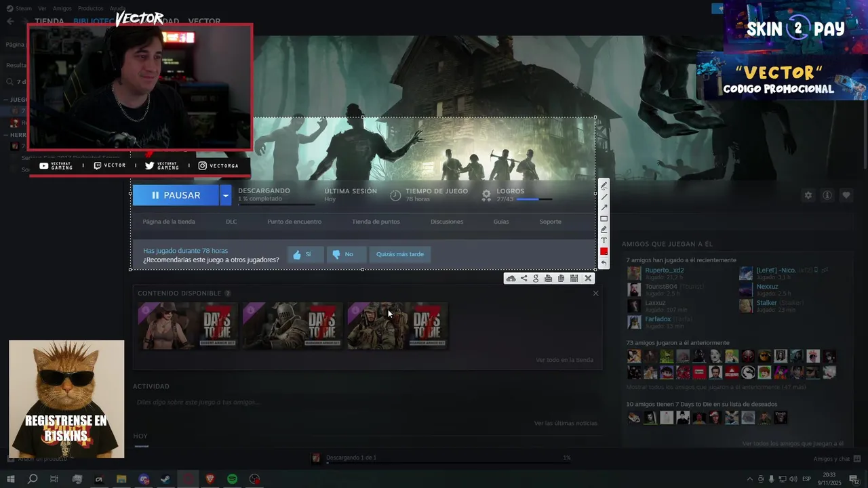Viewport: 868px width, 488px height.
Task: Show hidden system tray icons
Action: pyautogui.click(x=749, y=479)
